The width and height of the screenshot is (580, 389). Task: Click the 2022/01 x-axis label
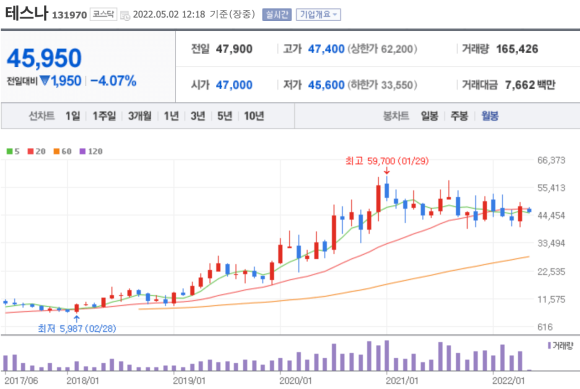(509, 380)
